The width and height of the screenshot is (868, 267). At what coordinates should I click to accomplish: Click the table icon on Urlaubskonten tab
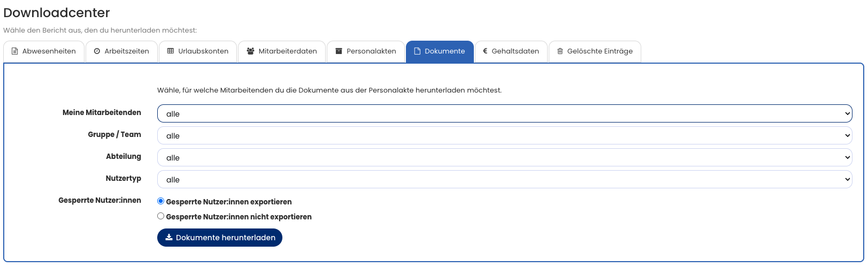[171, 51]
